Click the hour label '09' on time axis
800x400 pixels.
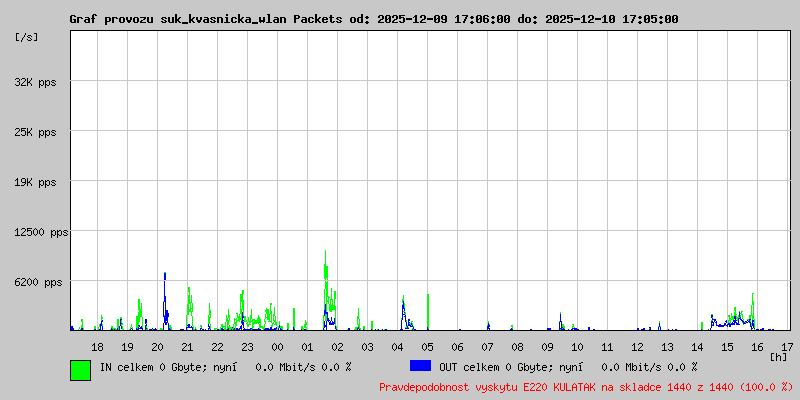[x=547, y=347]
